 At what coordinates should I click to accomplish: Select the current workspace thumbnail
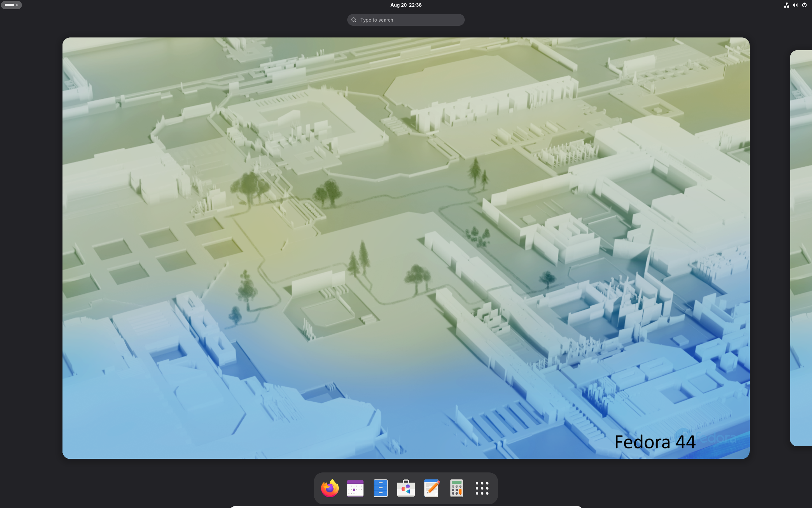406,248
